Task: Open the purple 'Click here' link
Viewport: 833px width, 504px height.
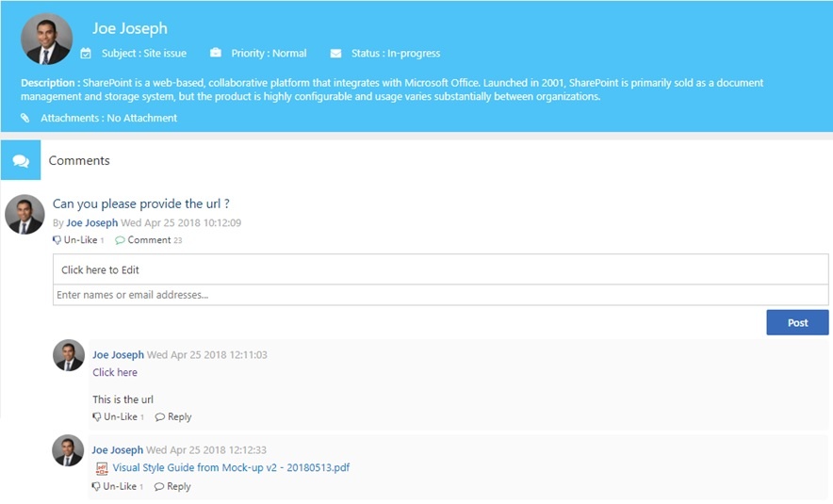Action: (x=115, y=372)
